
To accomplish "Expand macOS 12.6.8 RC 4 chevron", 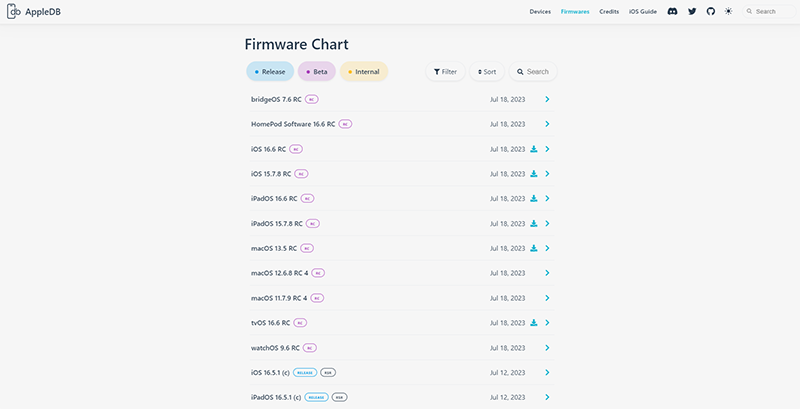I will [547, 273].
